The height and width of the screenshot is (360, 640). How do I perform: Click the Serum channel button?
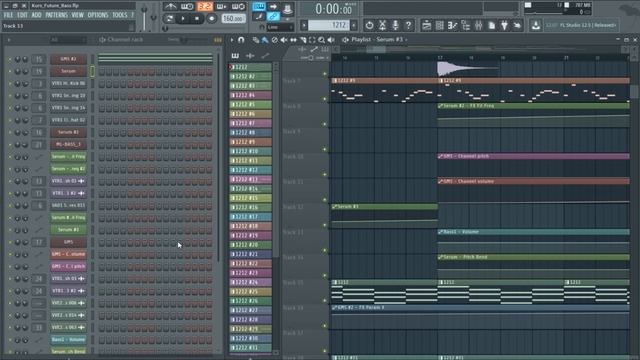68,71
